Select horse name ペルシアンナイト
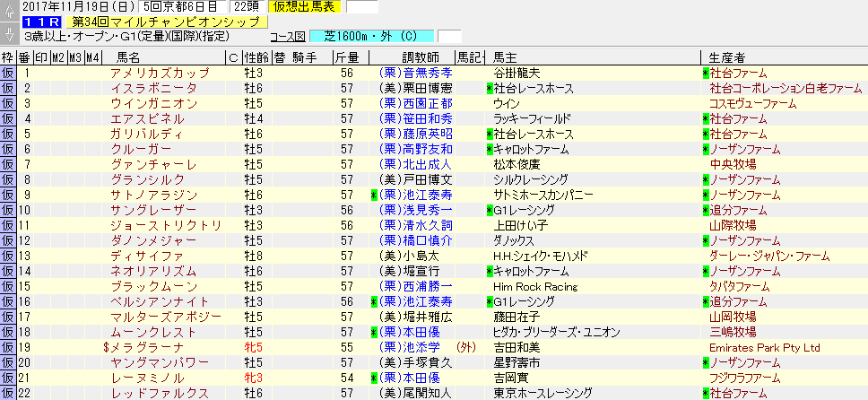868x400 pixels. pyautogui.click(x=160, y=301)
